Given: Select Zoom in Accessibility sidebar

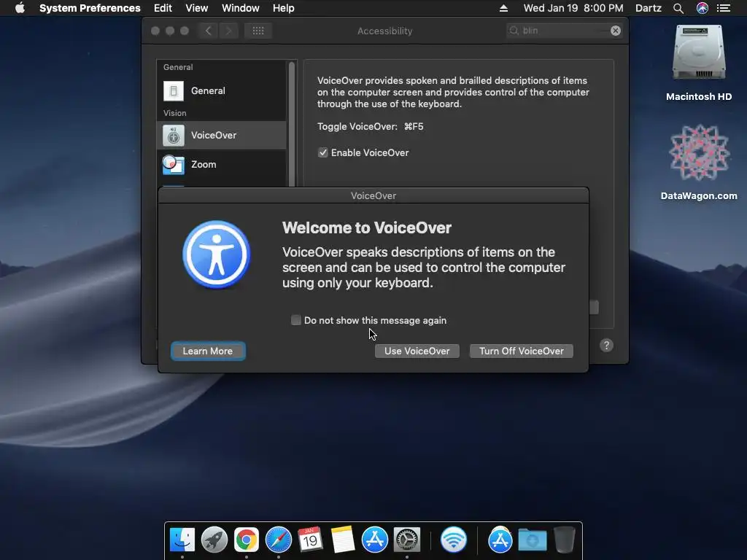Looking at the screenshot, I should click(222, 164).
